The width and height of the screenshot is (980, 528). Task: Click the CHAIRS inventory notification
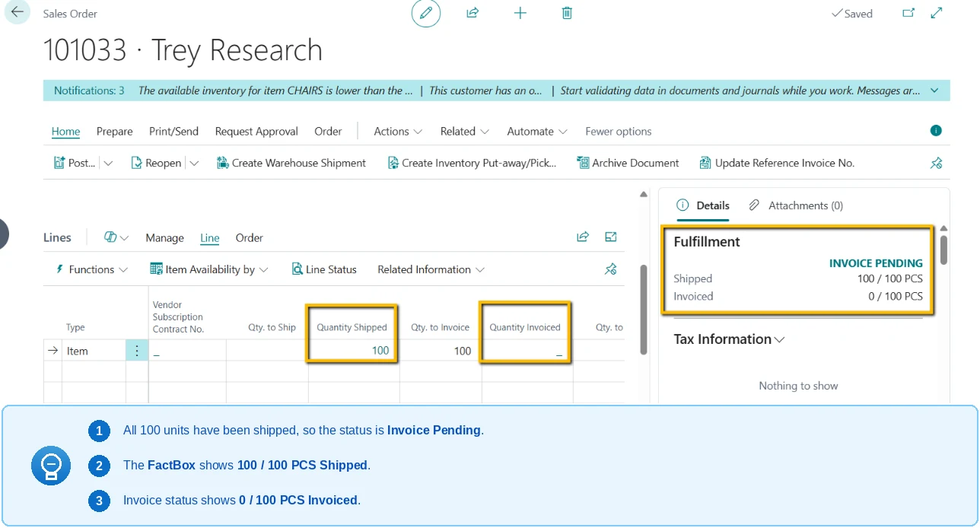tap(275, 91)
